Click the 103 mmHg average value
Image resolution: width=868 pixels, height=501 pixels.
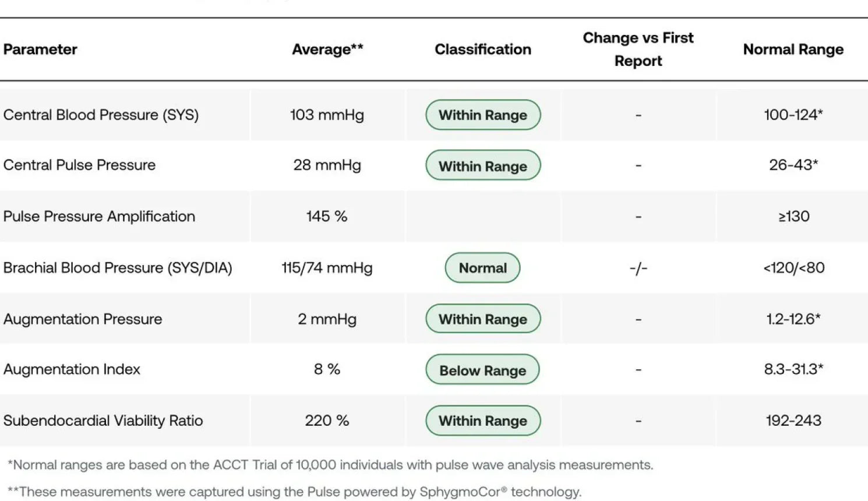pyautogui.click(x=327, y=115)
